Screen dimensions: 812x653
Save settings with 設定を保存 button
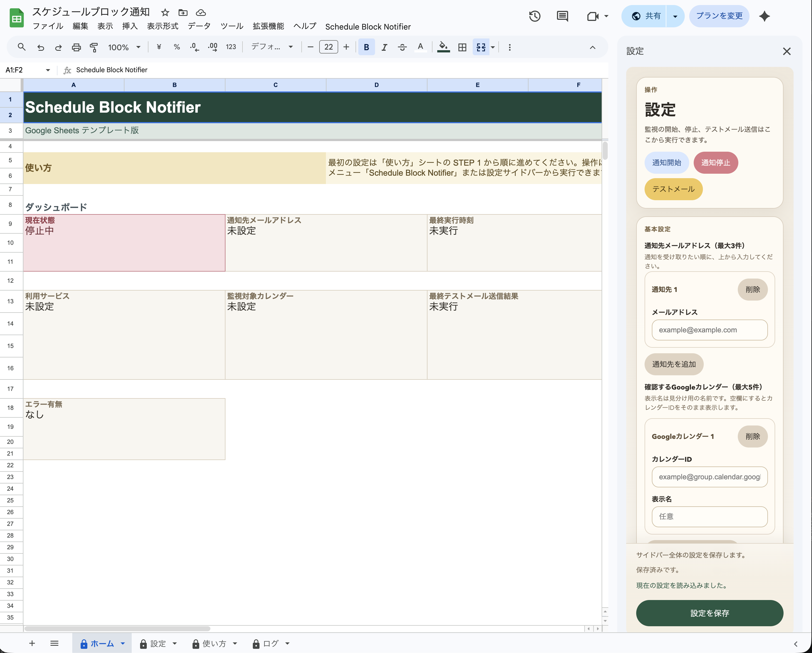(x=710, y=613)
